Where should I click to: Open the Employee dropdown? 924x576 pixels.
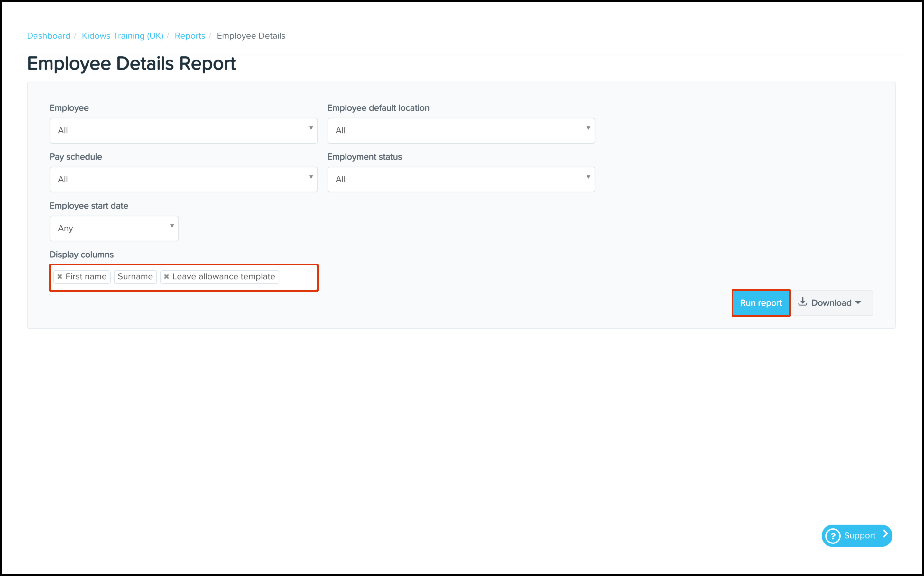pos(183,131)
